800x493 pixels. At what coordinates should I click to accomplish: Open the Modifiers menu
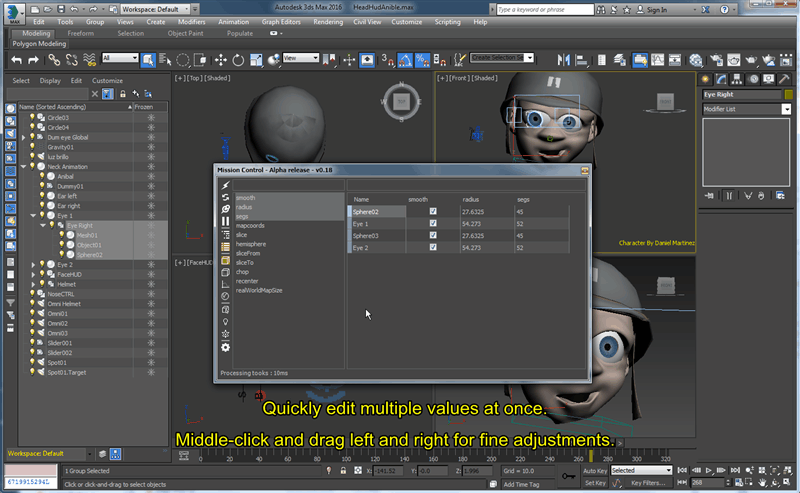191,22
